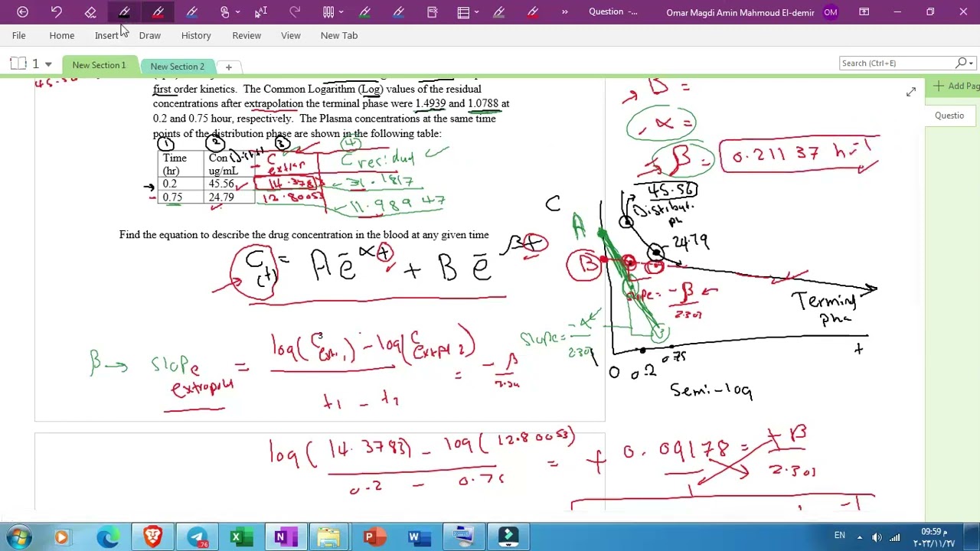This screenshot has width=980, height=551.
Task: Click the volume tray icon
Action: [877, 537]
